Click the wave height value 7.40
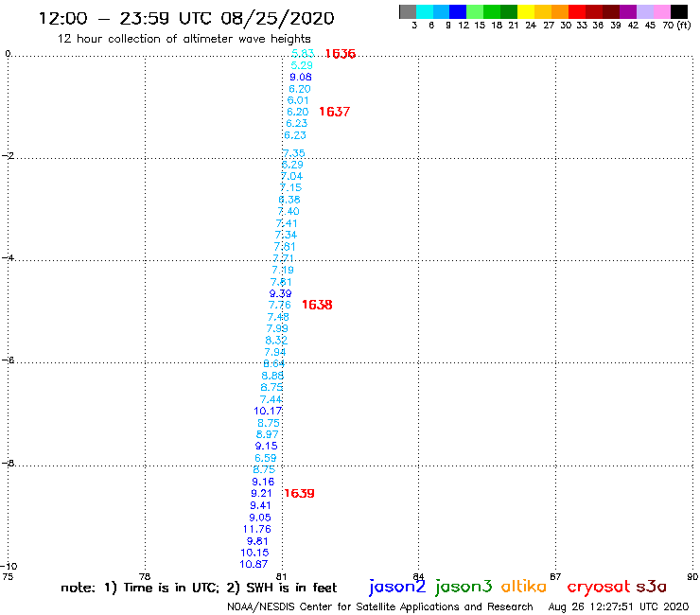 (289, 211)
